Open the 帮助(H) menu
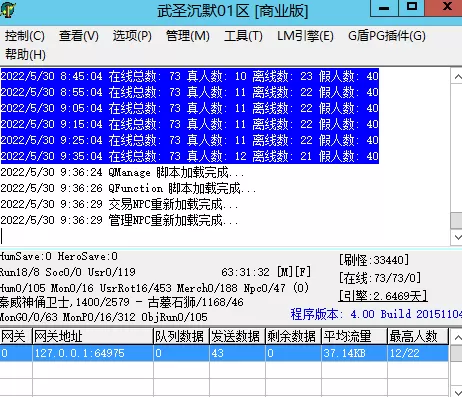Viewport: 462px width, 397px height. 25,54
